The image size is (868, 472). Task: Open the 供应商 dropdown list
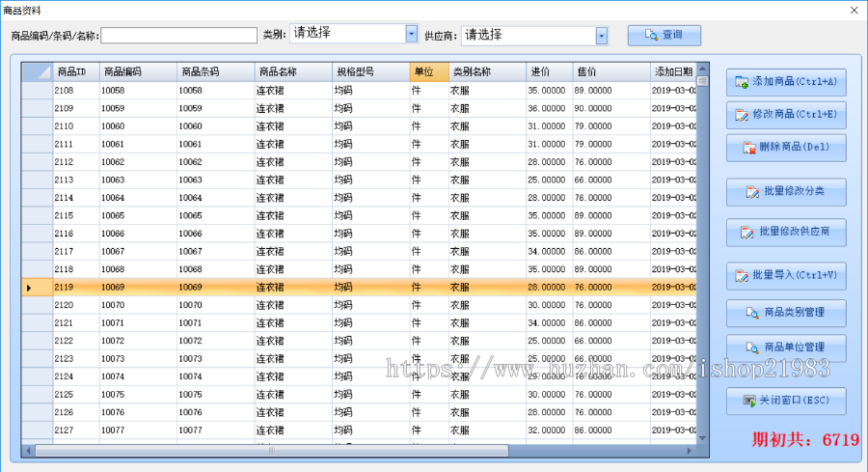click(602, 36)
